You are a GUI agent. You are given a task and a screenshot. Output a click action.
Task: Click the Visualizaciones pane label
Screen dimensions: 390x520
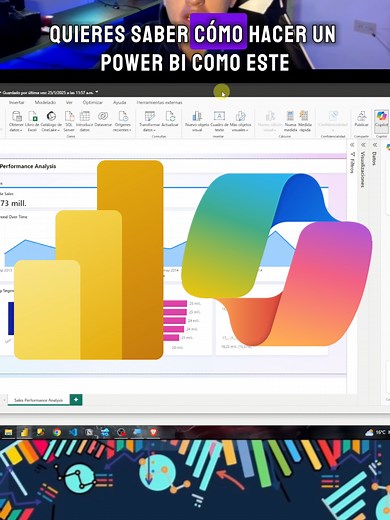tap(364, 169)
